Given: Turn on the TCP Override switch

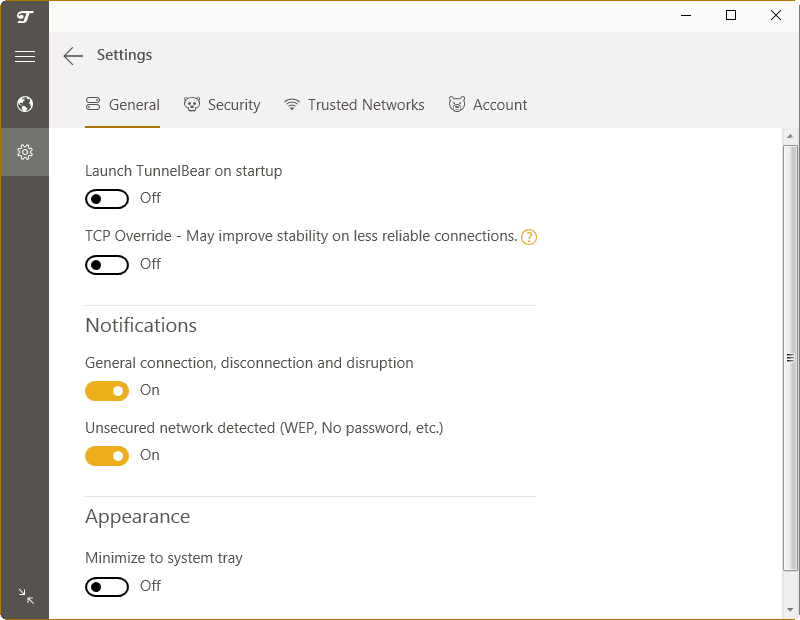Looking at the screenshot, I should click(107, 265).
